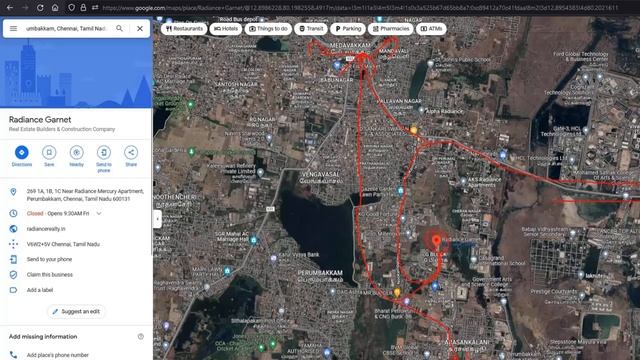This screenshot has width=640, height=360.
Task: Show Transit options chip
Action: pyautogui.click(x=311, y=29)
